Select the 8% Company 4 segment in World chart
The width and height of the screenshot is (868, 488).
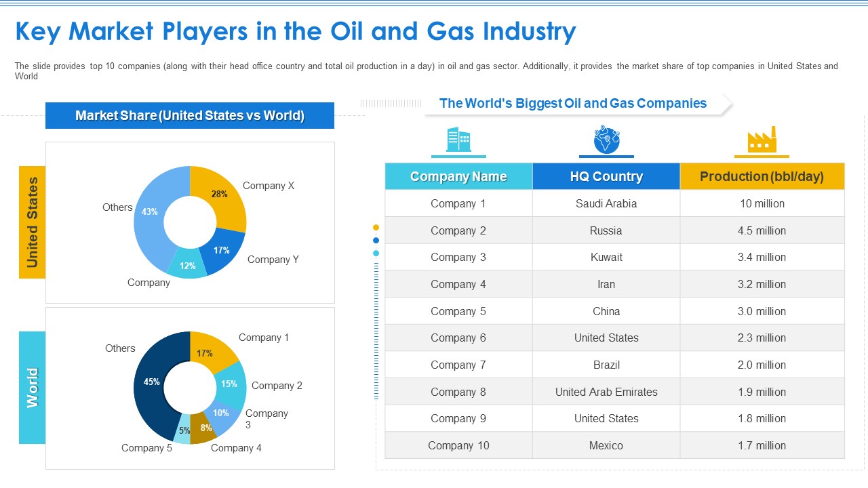204,428
